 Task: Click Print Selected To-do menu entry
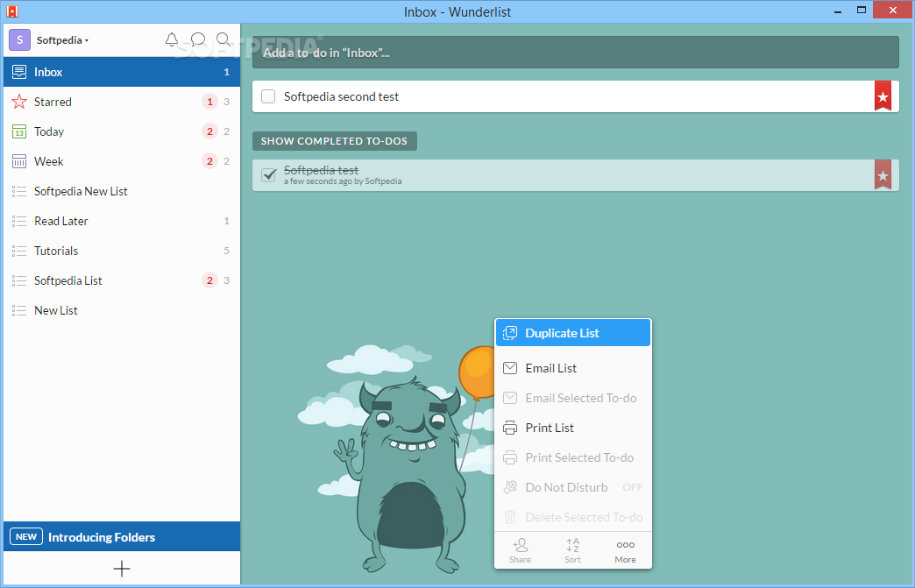coord(573,457)
